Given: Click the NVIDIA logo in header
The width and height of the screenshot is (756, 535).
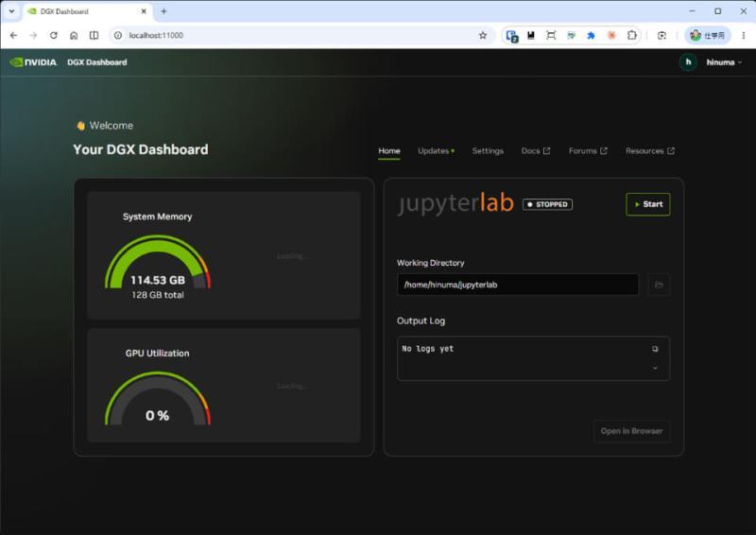Looking at the screenshot, I should 33,62.
